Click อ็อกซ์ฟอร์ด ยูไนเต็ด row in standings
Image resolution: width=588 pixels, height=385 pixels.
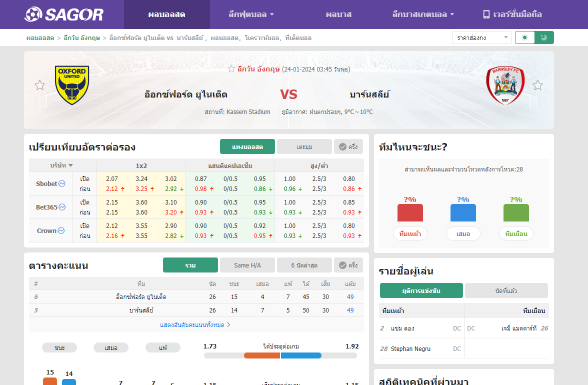[x=196, y=296]
